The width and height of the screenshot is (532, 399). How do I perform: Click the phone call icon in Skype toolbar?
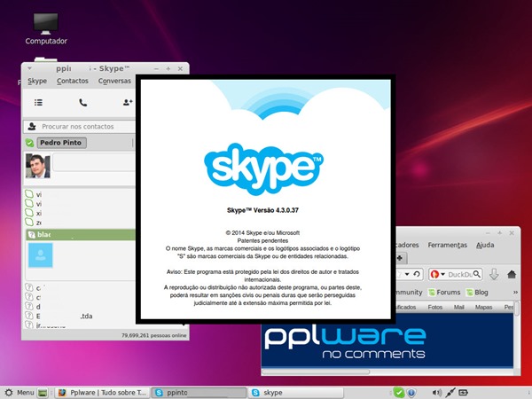coord(82,102)
